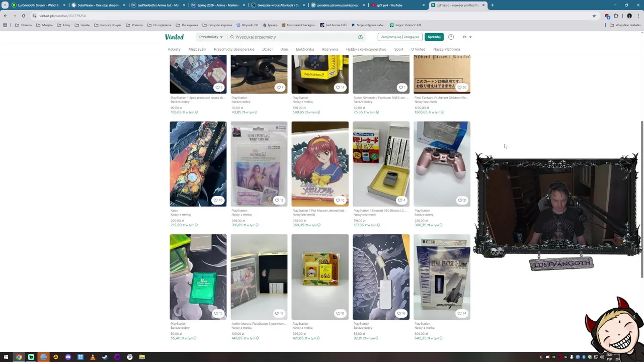Click the address bar URL vinted.pl

coord(62,16)
